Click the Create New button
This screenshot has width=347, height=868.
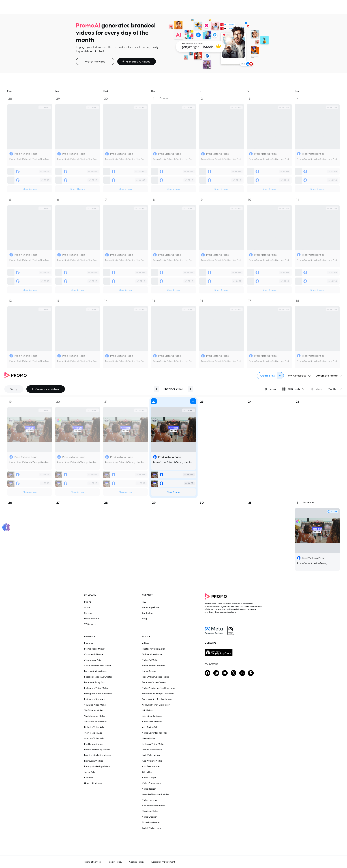click(x=267, y=375)
